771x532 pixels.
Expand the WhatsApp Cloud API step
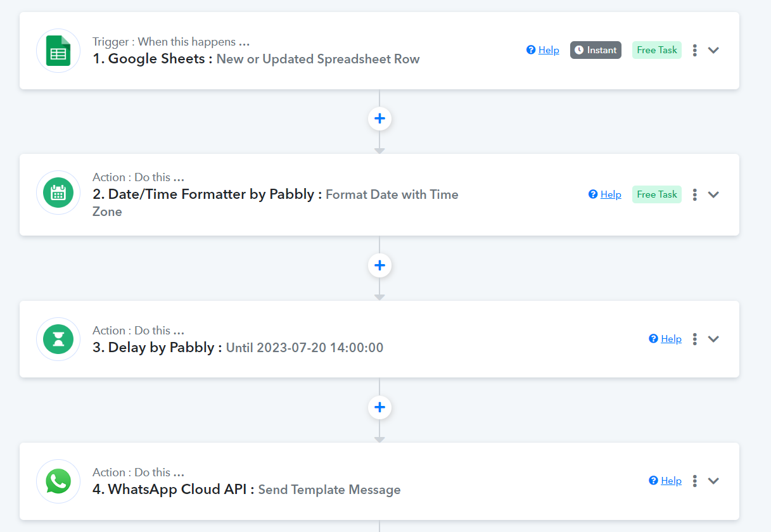click(x=713, y=481)
